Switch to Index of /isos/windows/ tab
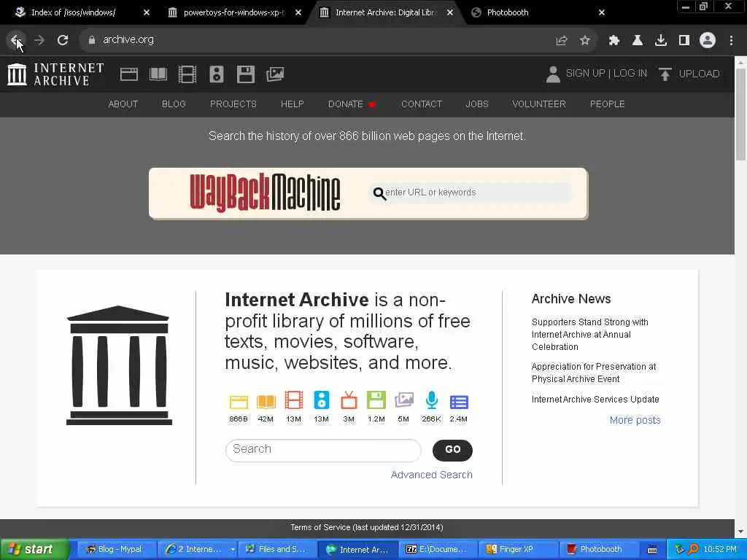 [x=74, y=12]
